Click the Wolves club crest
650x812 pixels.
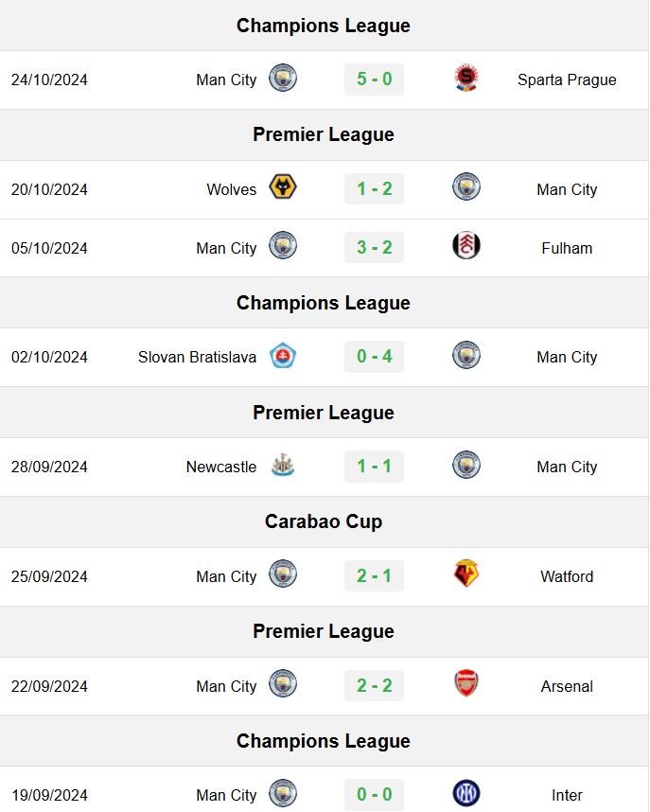[283, 187]
